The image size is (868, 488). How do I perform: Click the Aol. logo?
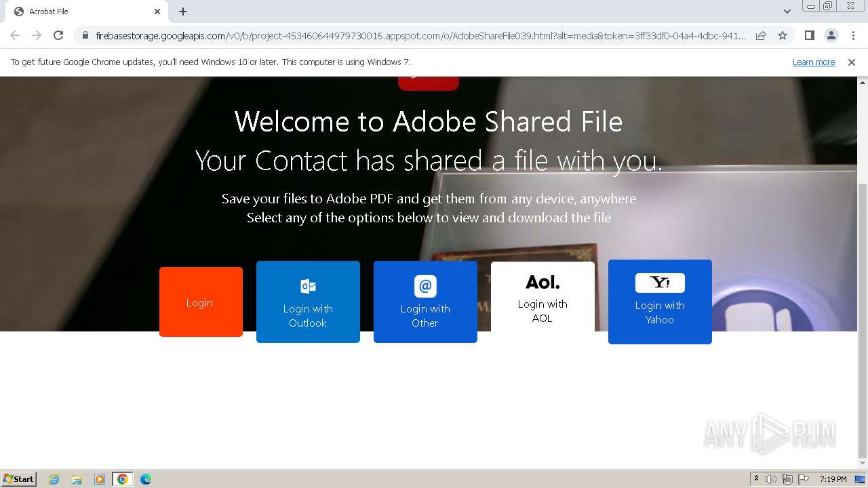(542, 282)
